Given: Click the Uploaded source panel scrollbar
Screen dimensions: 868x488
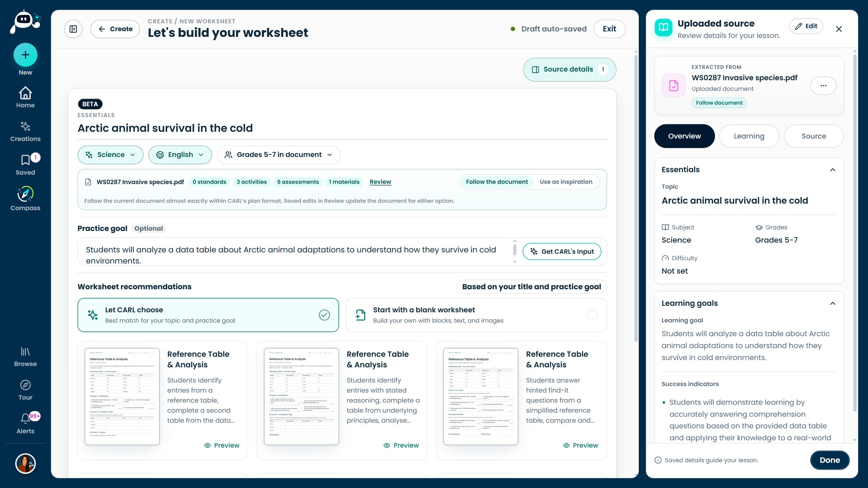Looking at the screenshot, I should pyautogui.click(x=855, y=233).
